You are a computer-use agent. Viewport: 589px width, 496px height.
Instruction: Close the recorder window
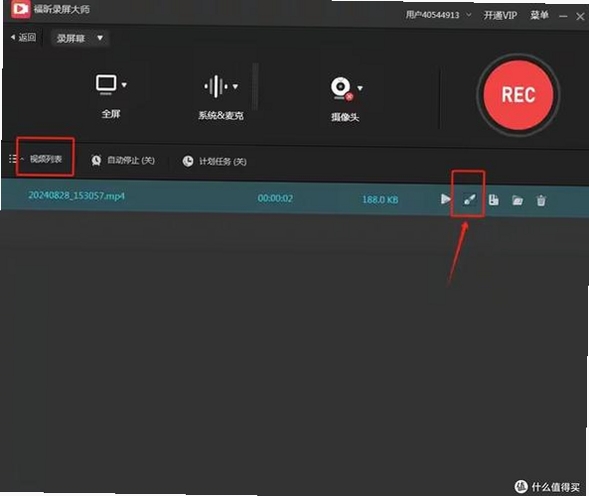click(580, 17)
